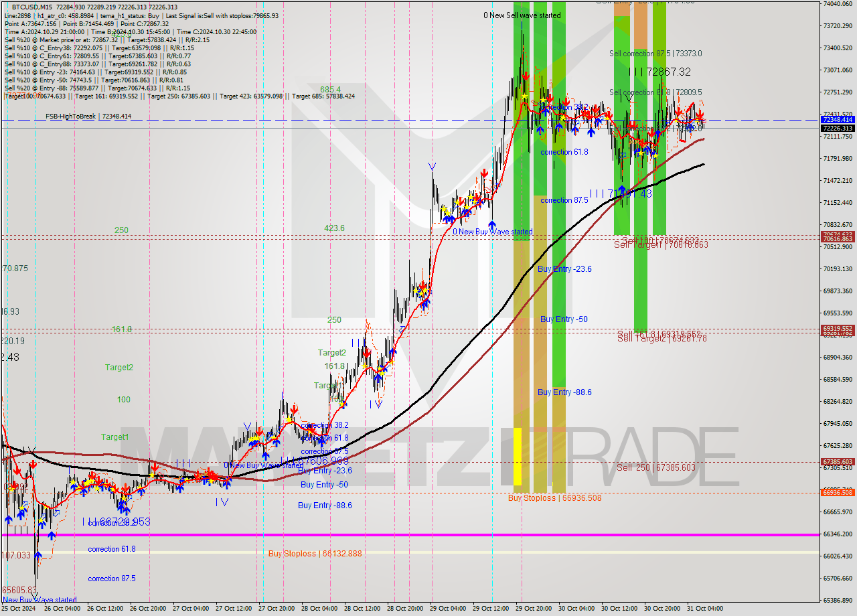This screenshot has width=857, height=616.
Task: Click the '| | | 72867.32' wave label
Action: click(x=659, y=72)
